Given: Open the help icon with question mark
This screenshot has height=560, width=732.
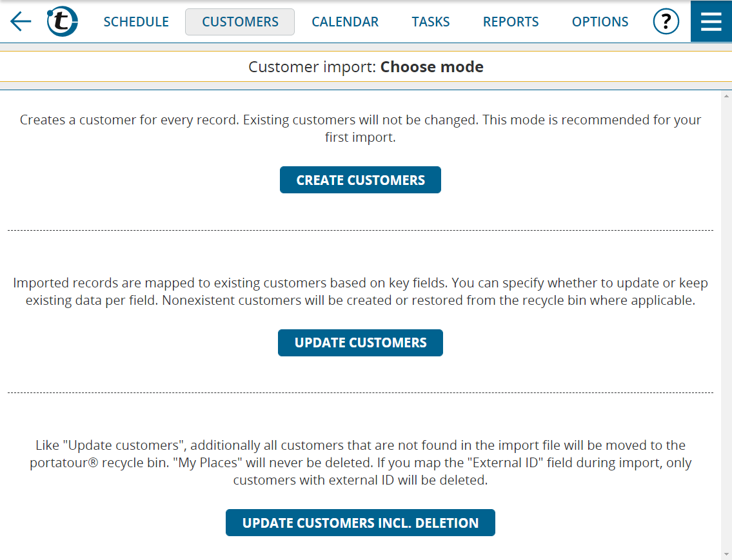Looking at the screenshot, I should point(666,21).
